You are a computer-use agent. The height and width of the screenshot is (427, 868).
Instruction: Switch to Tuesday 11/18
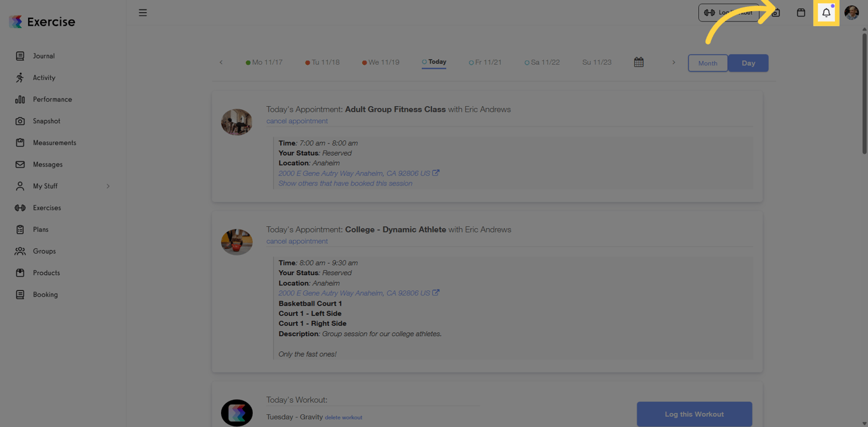pyautogui.click(x=322, y=62)
